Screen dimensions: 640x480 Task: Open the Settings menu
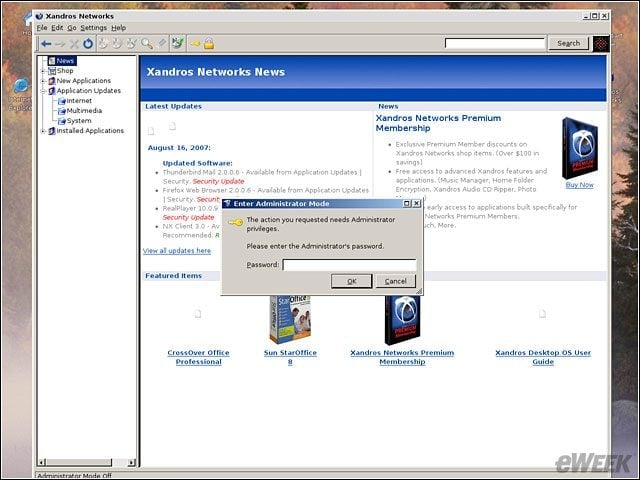(93, 28)
